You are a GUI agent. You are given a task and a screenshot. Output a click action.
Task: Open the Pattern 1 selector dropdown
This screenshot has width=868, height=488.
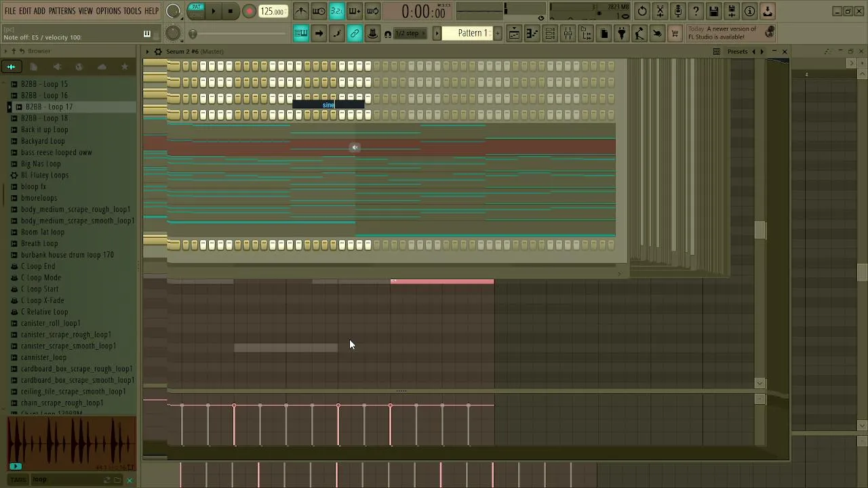click(x=468, y=33)
